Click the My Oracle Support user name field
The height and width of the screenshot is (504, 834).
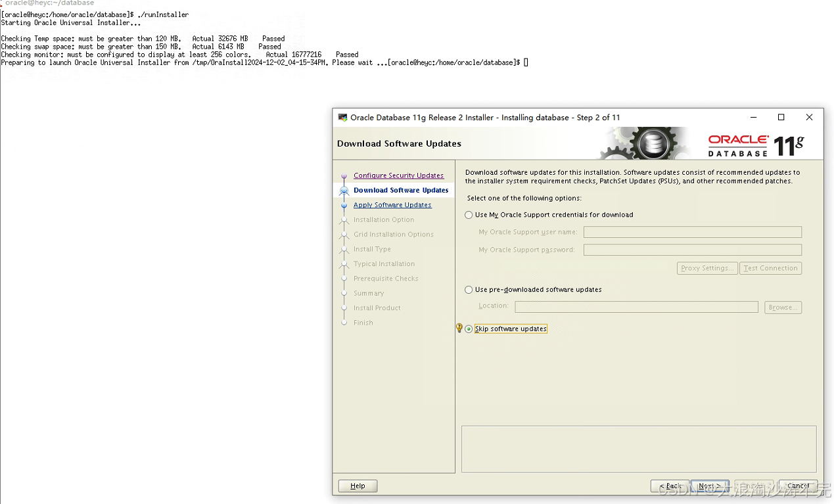point(693,232)
